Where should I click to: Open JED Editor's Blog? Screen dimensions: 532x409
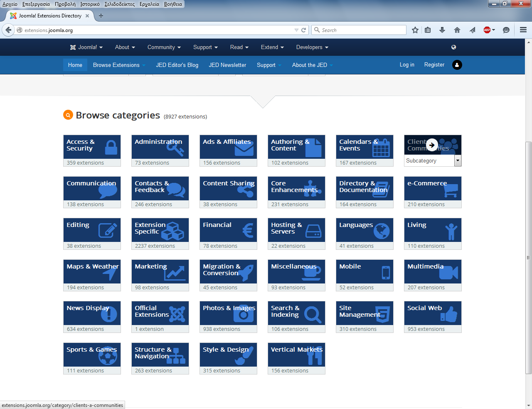[x=177, y=65]
